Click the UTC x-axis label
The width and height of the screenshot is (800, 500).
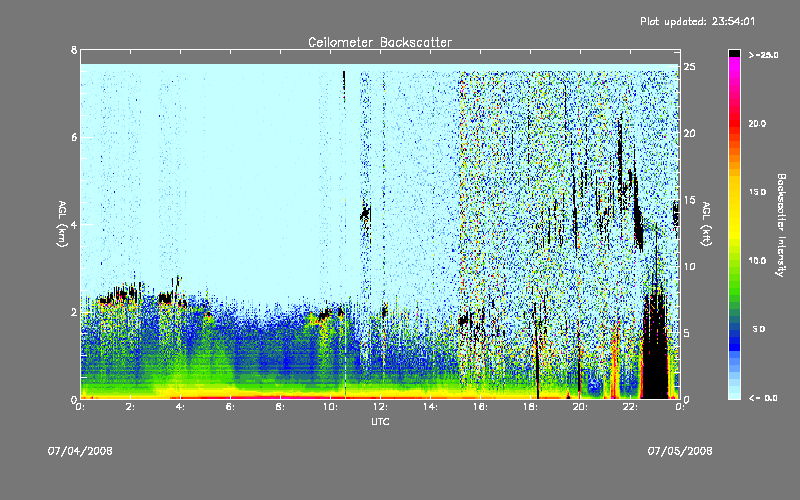coord(380,421)
